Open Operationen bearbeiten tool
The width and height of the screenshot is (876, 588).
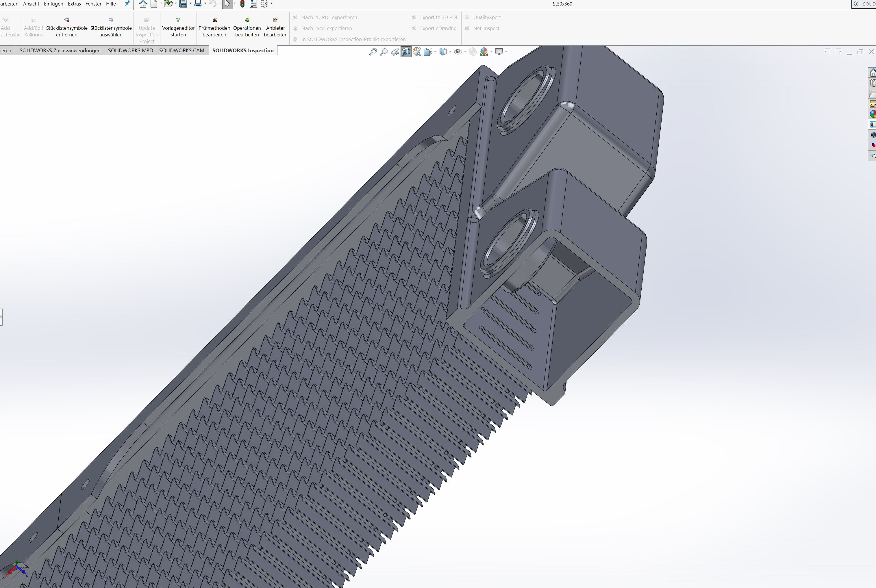pyautogui.click(x=247, y=20)
